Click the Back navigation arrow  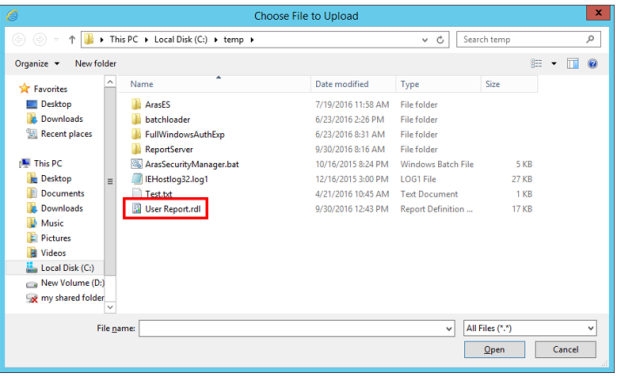point(18,39)
